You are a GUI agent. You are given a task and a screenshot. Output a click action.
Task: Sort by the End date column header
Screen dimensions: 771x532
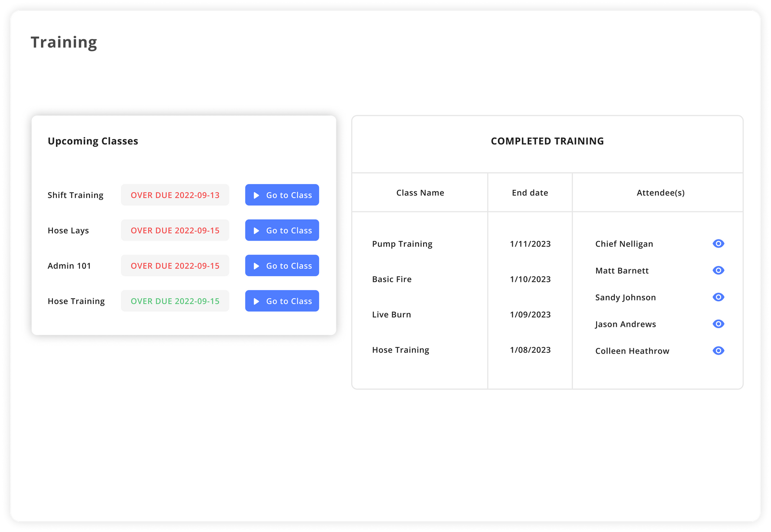point(530,192)
